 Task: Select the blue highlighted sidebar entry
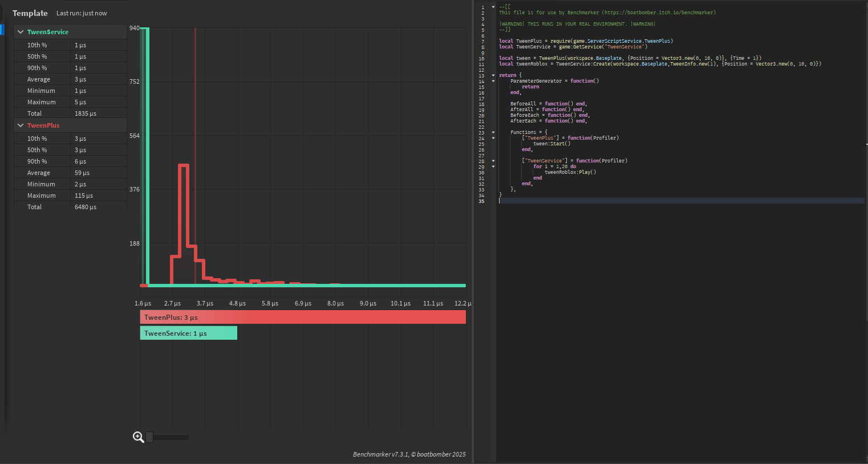pos(2,29)
